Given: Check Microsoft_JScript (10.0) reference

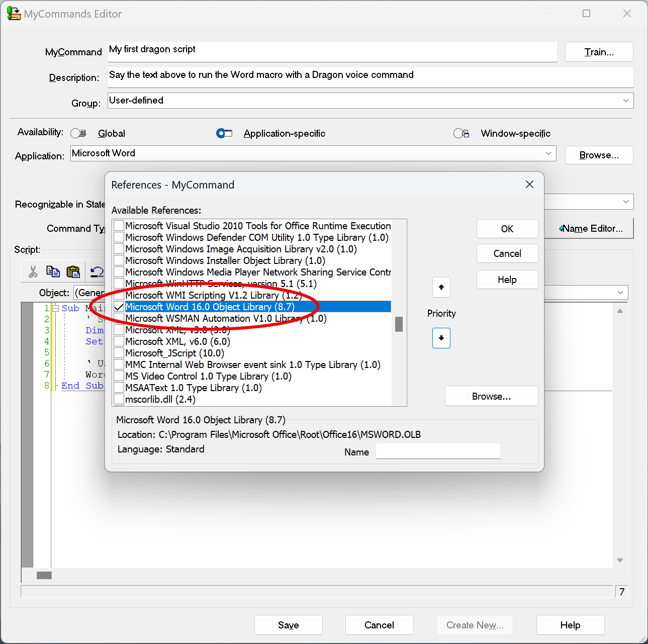Looking at the screenshot, I should click(119, 353).
